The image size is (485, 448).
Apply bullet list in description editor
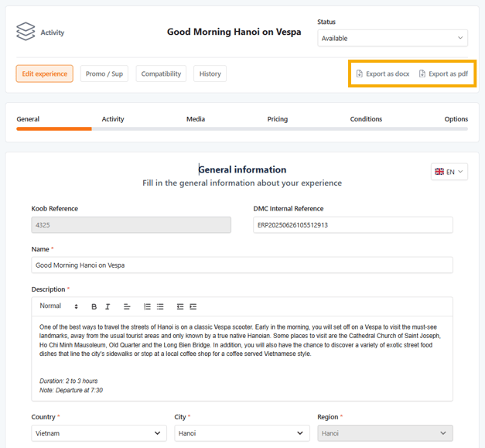[160, 307]
